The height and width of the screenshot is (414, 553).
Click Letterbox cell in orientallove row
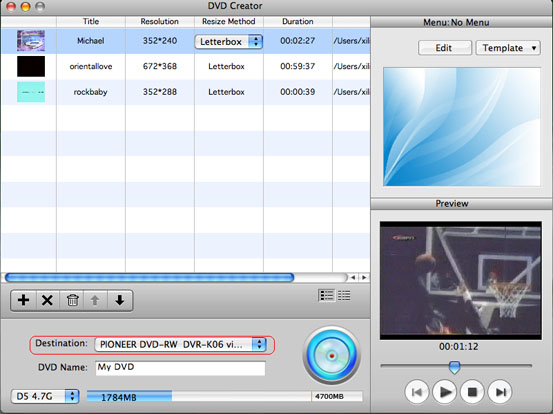(x=226, y=66)
